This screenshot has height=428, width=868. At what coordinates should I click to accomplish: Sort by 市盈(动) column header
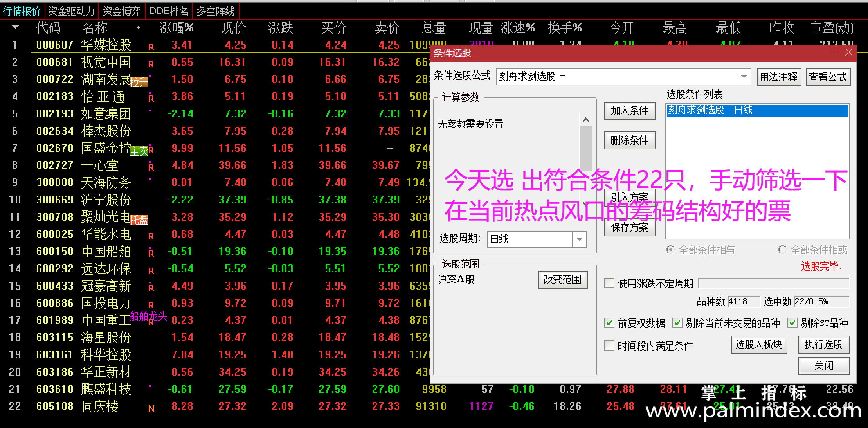coord(832,28)
